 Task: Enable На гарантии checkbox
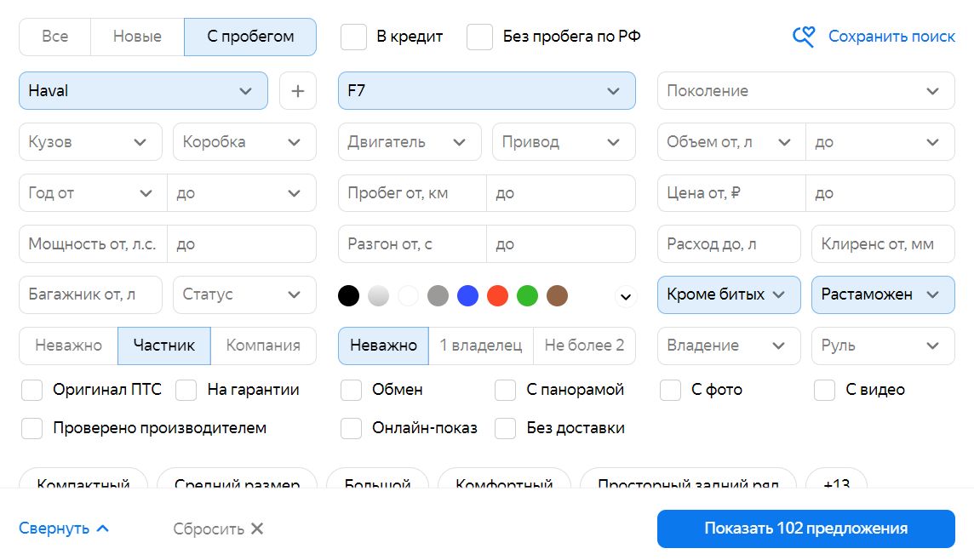tap(186, 390)
